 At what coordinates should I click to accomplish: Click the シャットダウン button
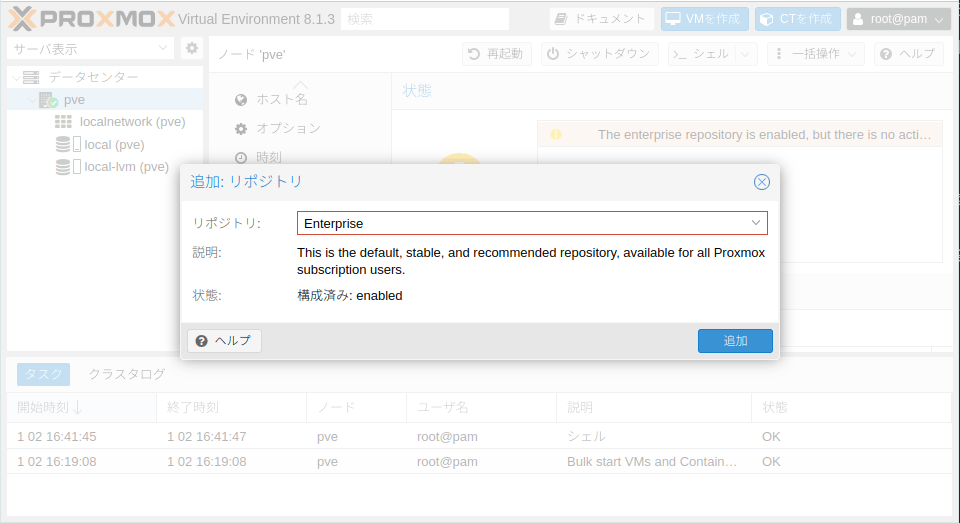599,54
